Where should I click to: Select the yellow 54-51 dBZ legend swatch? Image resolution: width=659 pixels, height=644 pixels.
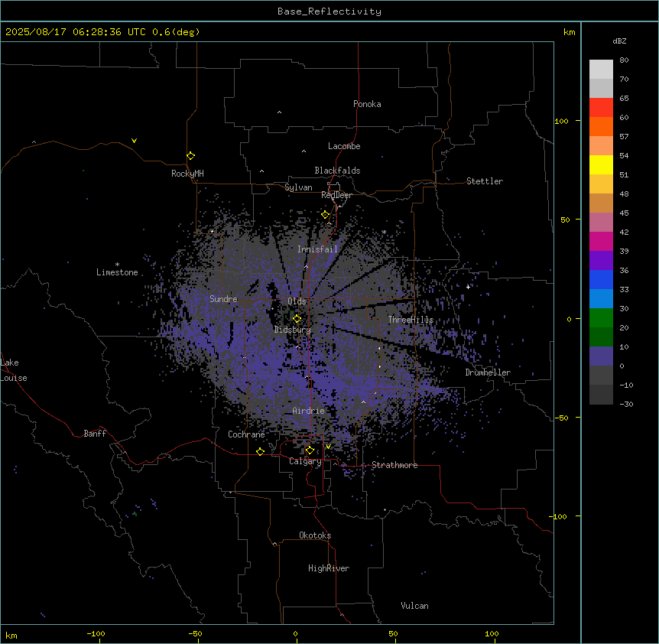click(x=601, y=164)
